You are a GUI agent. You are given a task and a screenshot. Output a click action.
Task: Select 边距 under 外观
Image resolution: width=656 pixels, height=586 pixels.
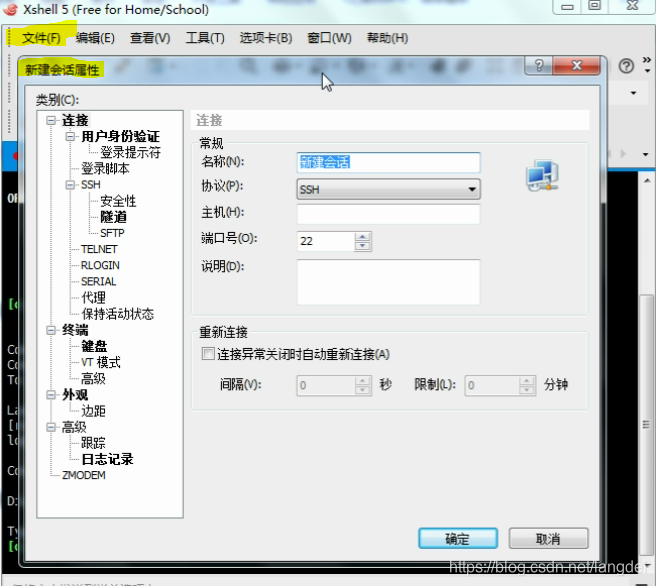(93, 411)
